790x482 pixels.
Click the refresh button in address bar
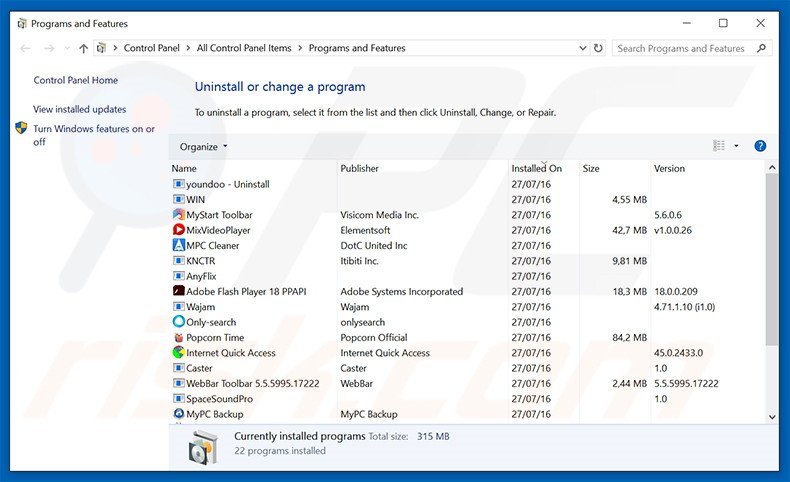[598, 48]
